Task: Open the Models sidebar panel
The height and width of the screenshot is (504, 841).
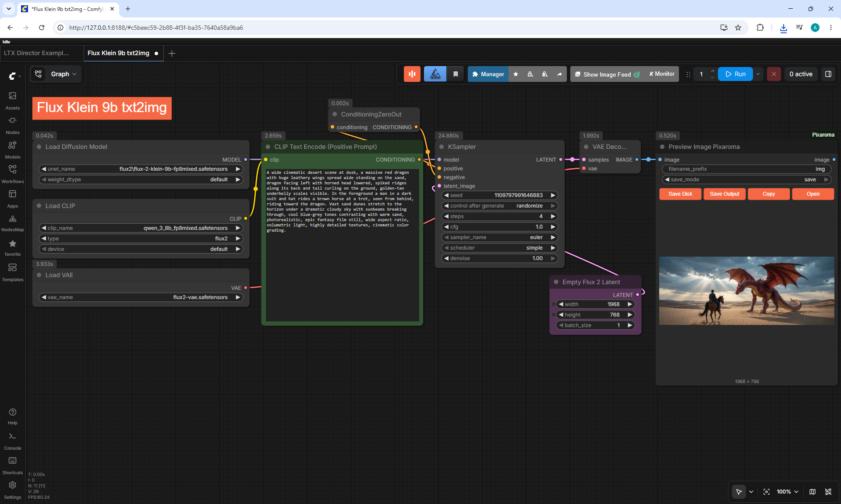Action: tap(12, 149)
